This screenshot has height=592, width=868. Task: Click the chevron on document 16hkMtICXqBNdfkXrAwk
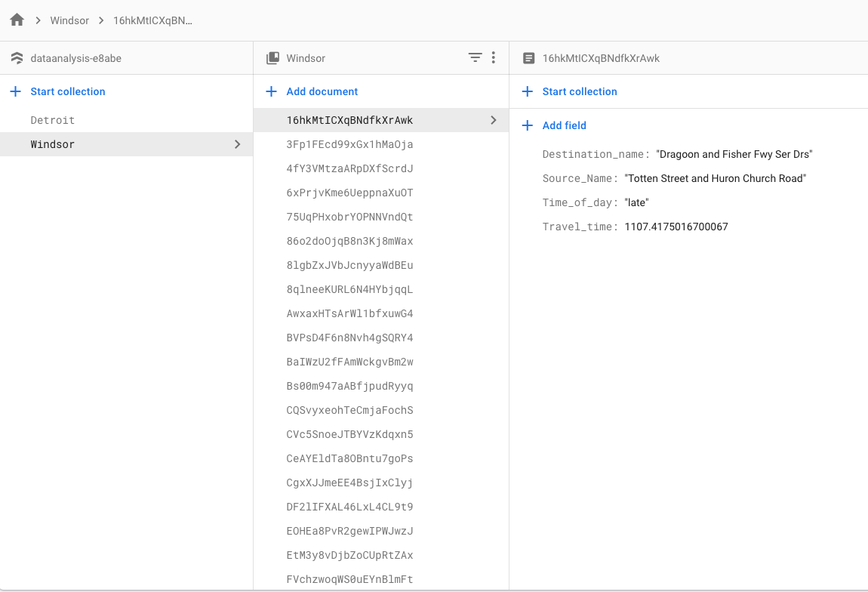[x=494, y=120]
